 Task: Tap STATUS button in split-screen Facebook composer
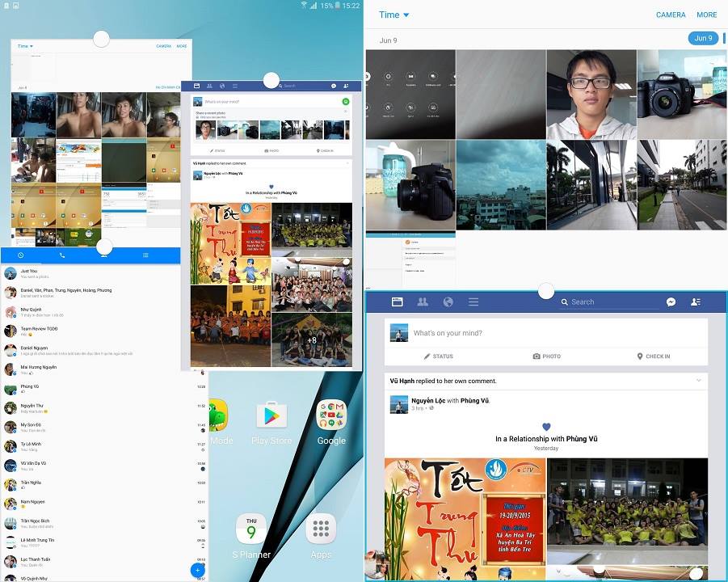pos(438,356)
